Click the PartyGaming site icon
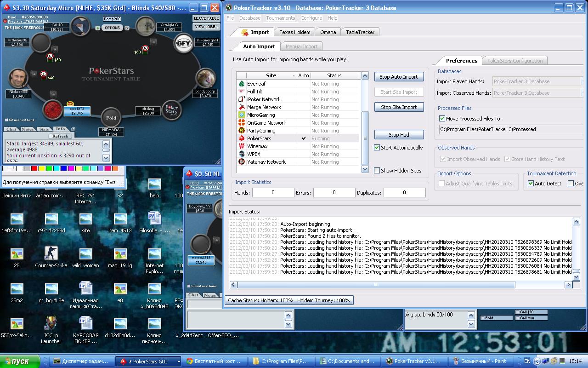This screenshot has width=588, height=368. pos(242,131)
